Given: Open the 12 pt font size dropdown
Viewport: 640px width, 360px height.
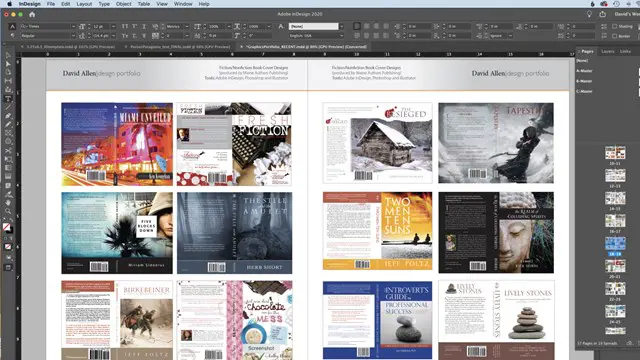Looking at the screenshot, I should [x=113, y=26].
